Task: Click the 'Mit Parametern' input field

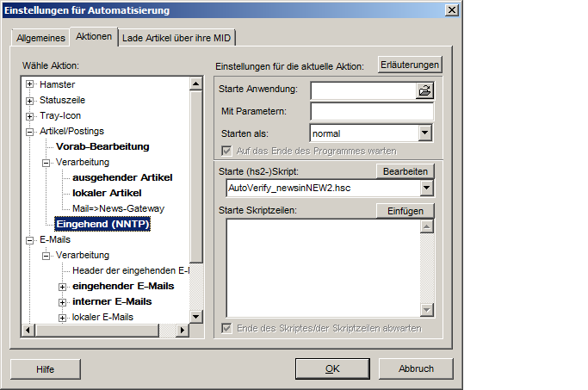Action: [x=372, y=111]
